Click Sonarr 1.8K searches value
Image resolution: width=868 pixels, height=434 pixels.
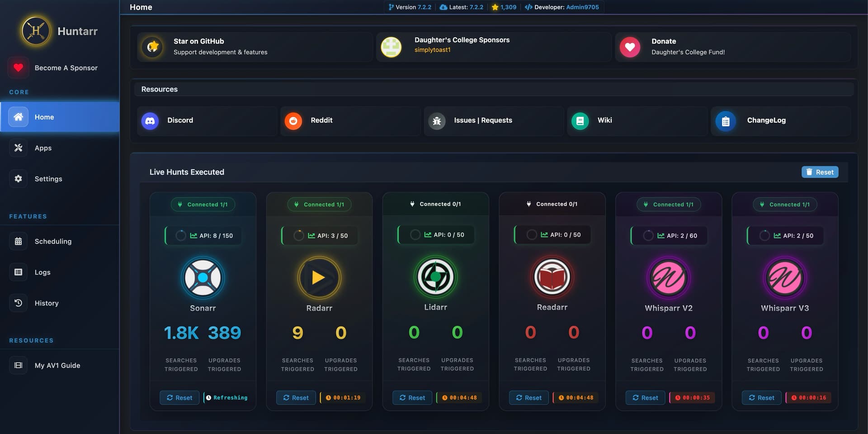[181, 333]
